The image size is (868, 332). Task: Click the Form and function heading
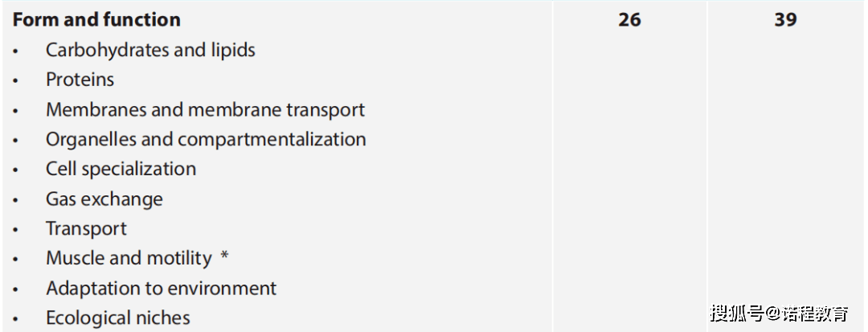pyautogui.click(x=96, y=20)
